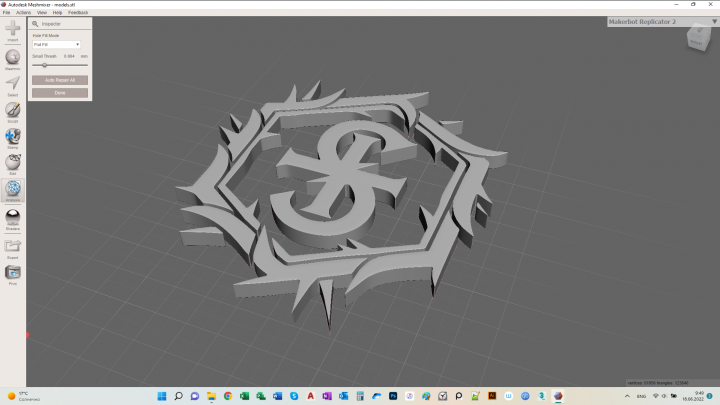The height and width of the screenshot is (405, 720).
Task: Click the vertices and triangles count text
Action: (x=658, y=382)
